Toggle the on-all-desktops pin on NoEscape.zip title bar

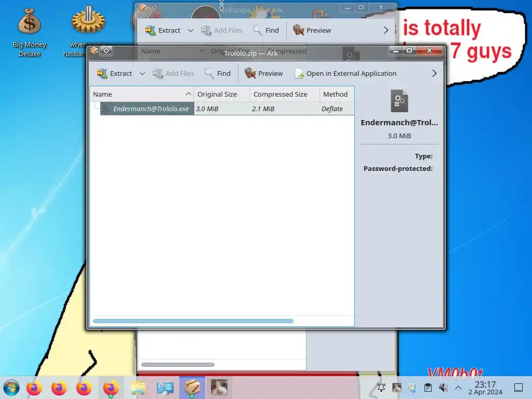tap(154, 7)
